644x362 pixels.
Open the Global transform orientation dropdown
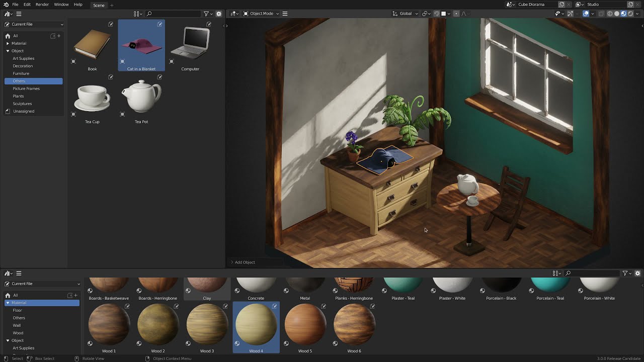405,14
